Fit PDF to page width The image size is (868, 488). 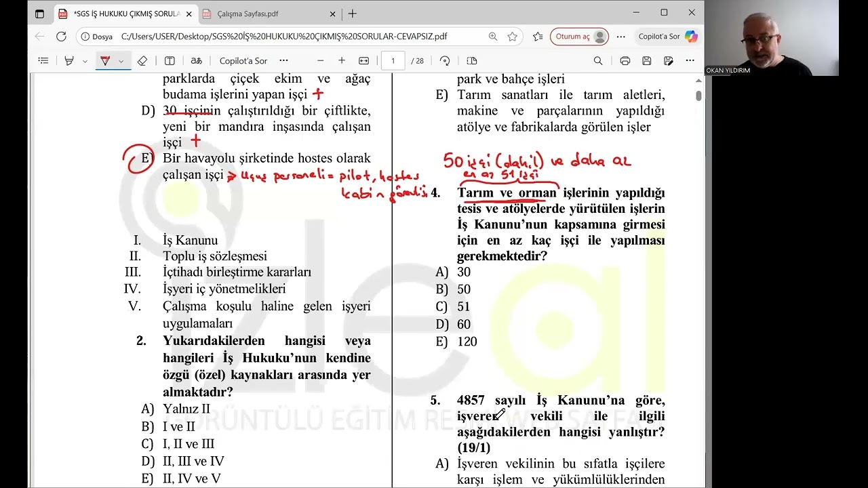coord(363,61)
